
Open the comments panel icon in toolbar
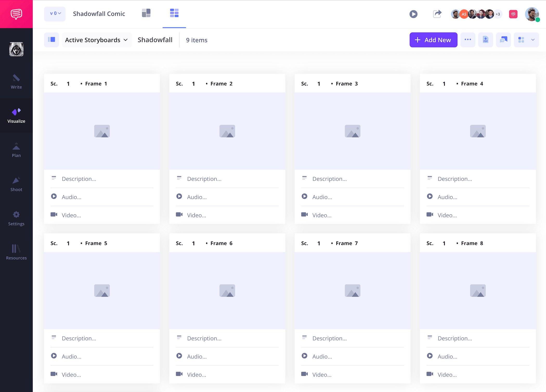click(x=503, y=40)
